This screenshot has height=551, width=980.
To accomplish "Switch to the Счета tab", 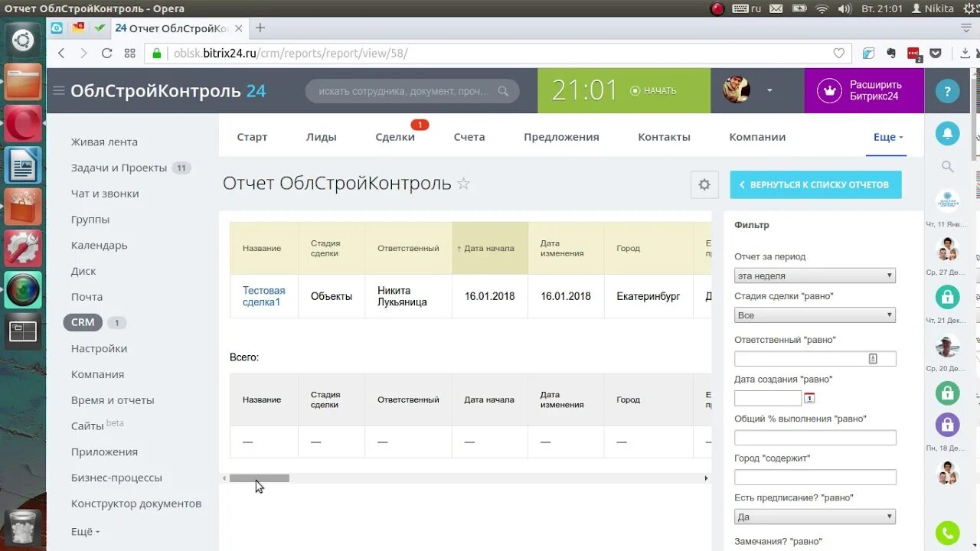I will point(469,137).
